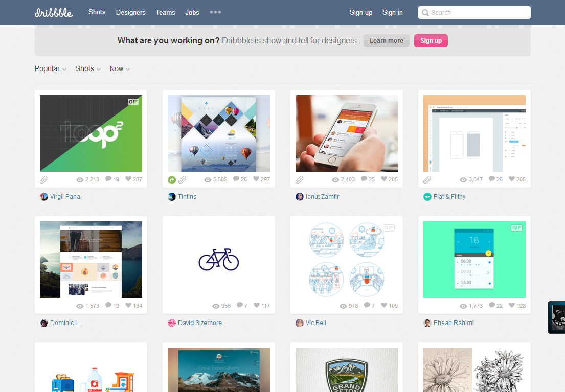Open the three-dots more menu

pos(215,12)
